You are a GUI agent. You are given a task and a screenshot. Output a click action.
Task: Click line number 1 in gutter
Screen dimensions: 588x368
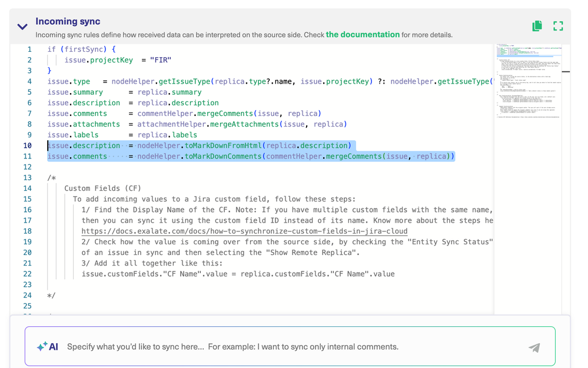[29, 49]
